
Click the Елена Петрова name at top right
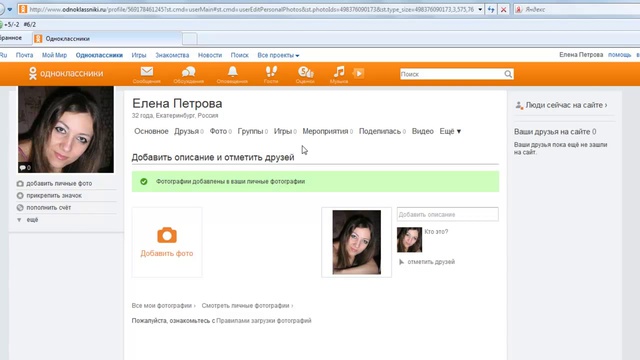point(581,55)
